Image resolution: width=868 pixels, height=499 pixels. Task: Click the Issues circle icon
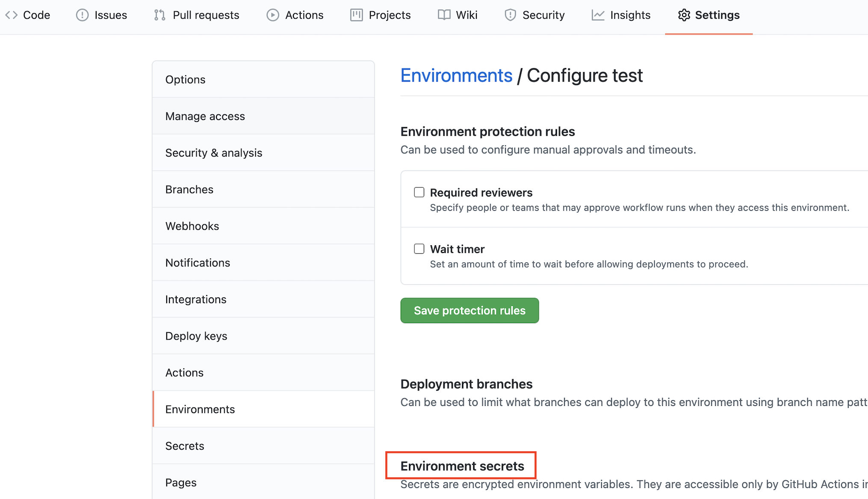[82, 15]
